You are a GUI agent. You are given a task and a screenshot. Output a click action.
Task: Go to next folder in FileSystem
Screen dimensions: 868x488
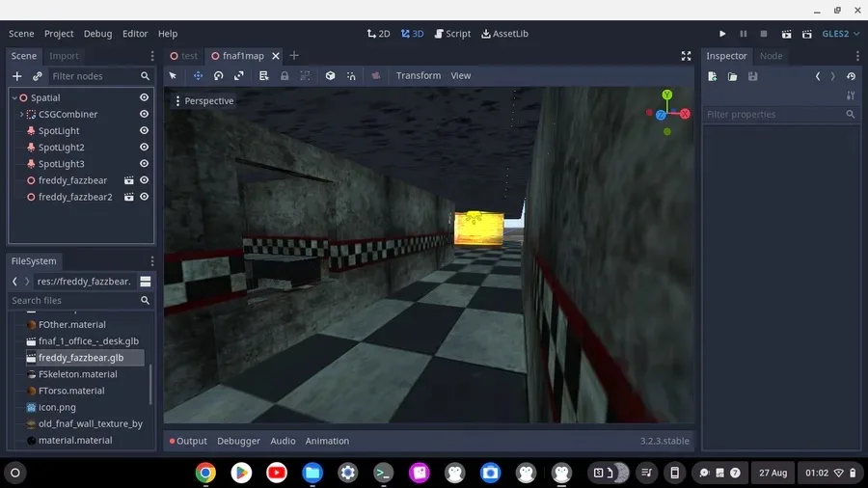[x=27, y=282]
